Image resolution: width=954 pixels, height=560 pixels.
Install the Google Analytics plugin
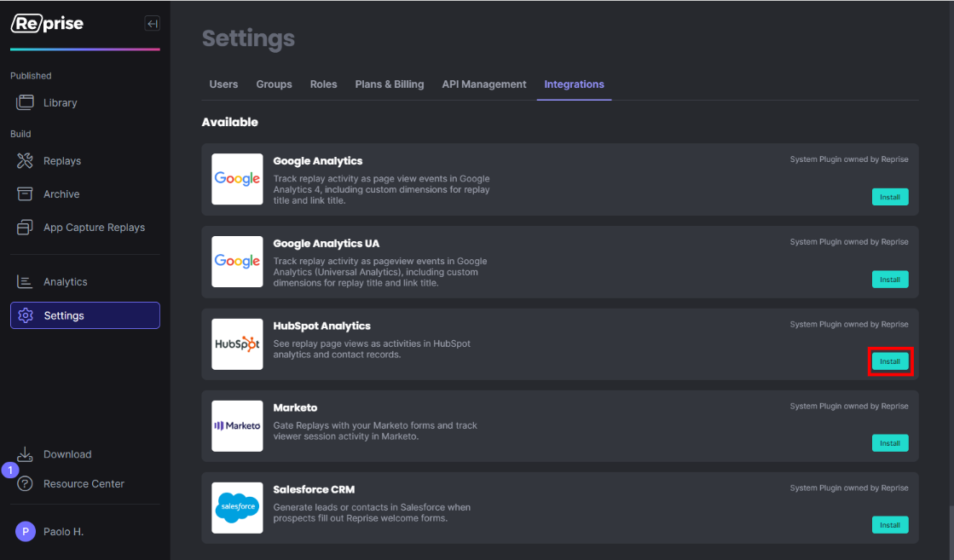(890, 197)
